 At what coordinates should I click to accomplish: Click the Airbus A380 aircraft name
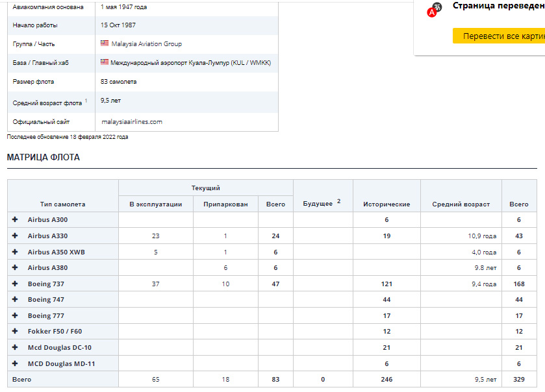pyautogui.click(x=47, y=268)
